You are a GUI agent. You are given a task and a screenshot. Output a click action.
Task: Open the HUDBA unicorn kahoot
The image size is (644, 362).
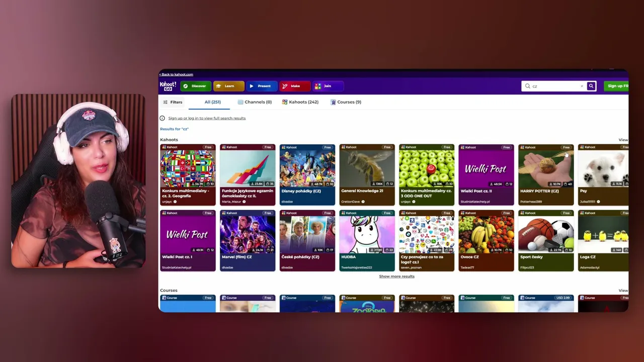(x=367, y=241)
